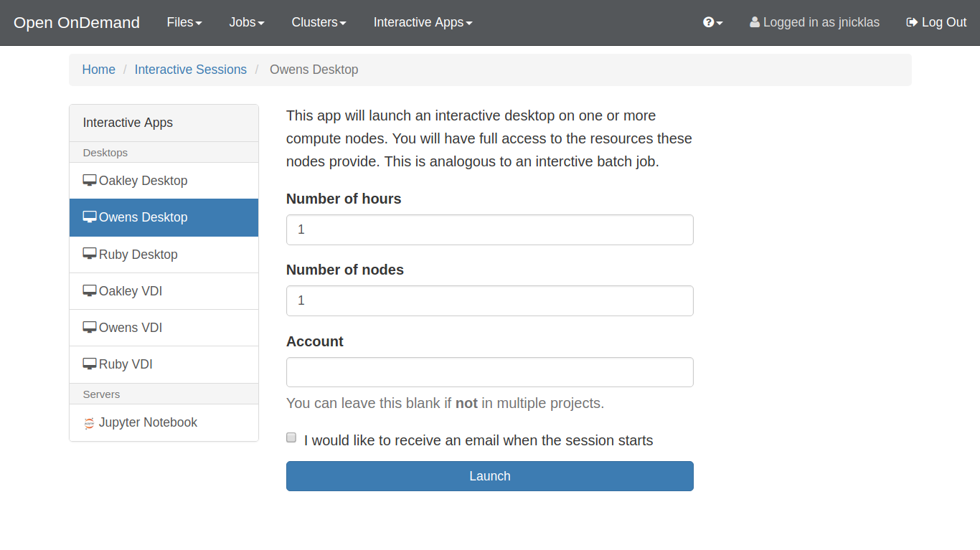Choose Owens VDI from sidebar
The width and height of the screenshot is (980, 550).
(x=164, y=328)
